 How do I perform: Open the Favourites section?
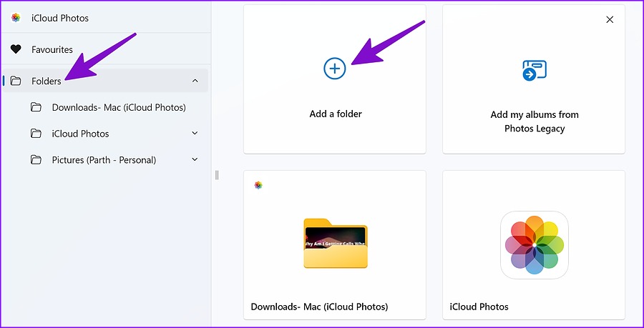[x=52, y=49]
